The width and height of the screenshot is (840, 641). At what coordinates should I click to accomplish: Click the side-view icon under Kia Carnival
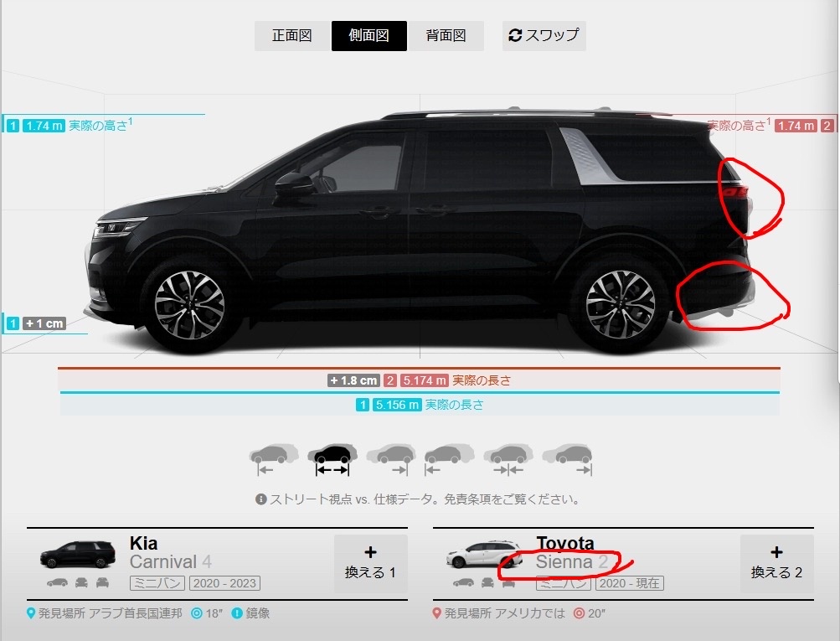pyautogui.click(x=57, y=582)
